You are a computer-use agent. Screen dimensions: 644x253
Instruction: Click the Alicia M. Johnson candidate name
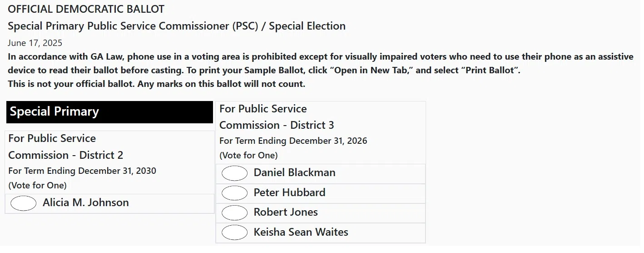point(85,203)
